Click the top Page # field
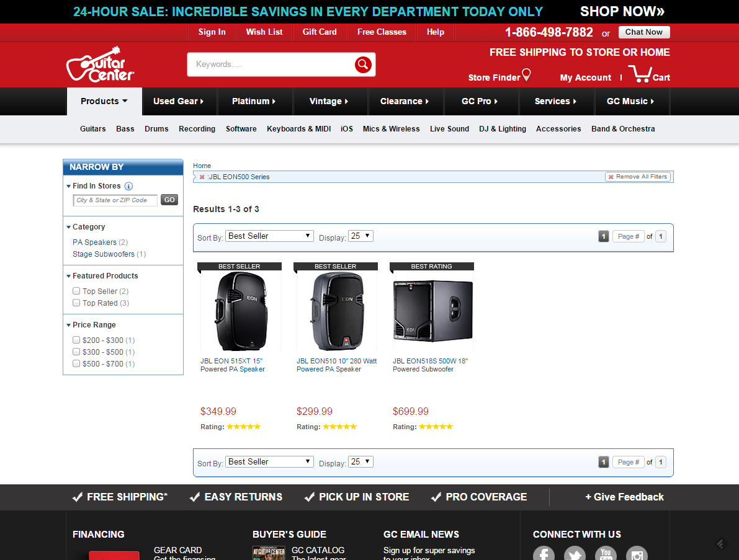739x560 pixels. point(629,236)
